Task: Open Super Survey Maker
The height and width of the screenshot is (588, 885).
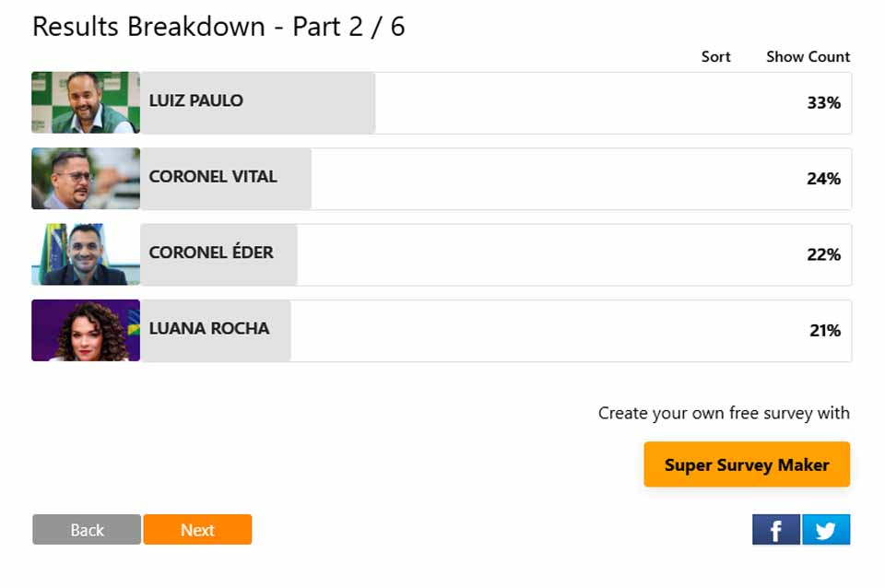Action: click(x=747, y=465)
